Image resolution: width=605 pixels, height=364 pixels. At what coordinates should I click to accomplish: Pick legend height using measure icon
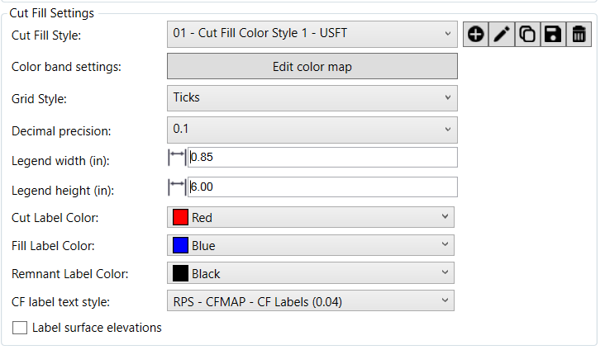coord(177,187)
